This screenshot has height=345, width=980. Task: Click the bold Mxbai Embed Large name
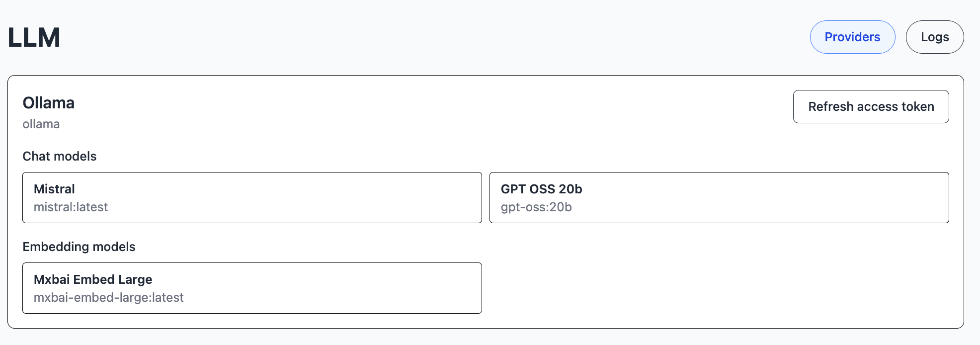(93, 280)
